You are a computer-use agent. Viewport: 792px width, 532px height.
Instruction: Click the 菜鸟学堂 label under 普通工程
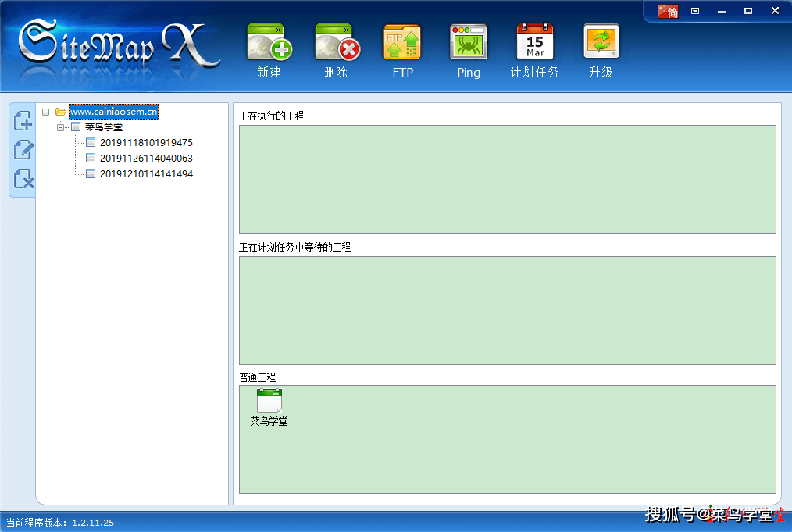pos(269,421)
